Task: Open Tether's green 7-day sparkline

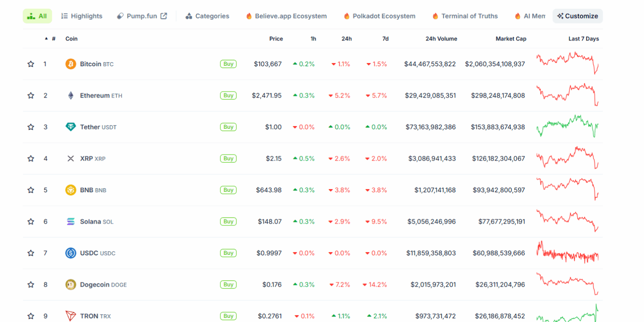Action: [568, 126]
